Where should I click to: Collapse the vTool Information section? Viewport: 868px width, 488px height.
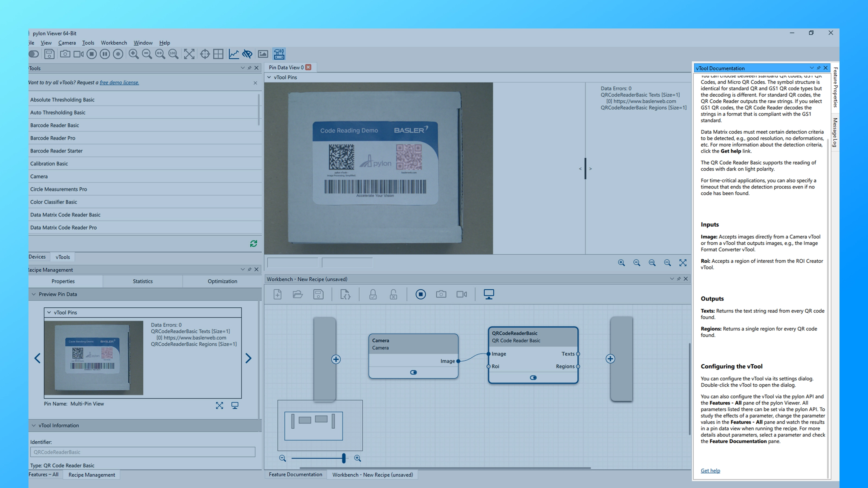tap(34, 425)
